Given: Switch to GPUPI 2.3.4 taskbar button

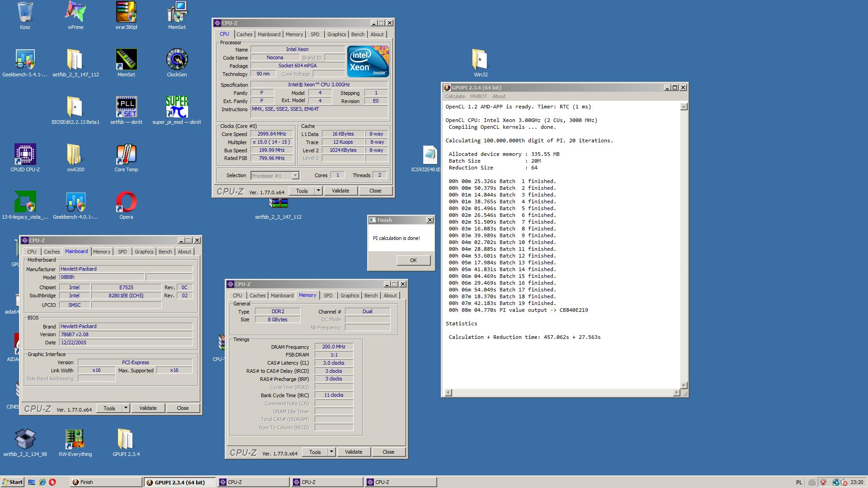Looking at the screenshot, I should [x=179, y=482].
